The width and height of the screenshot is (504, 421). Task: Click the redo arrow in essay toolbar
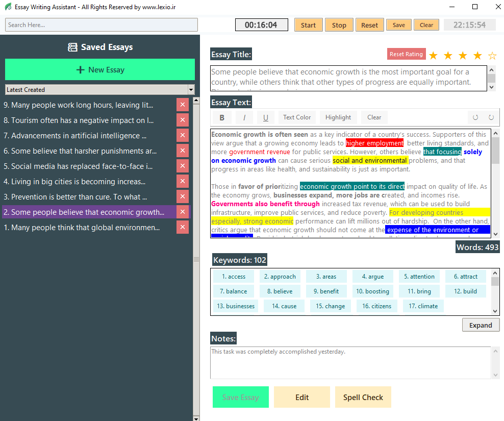[x=491, y=117]
